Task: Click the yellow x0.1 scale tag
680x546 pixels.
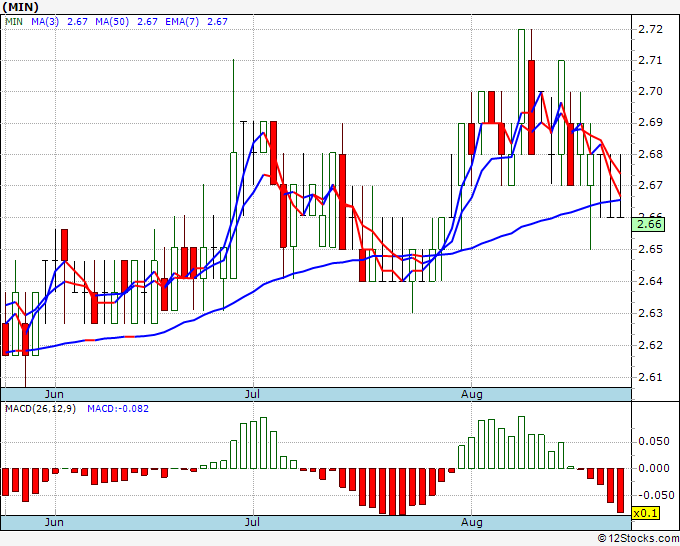Action: pos(646,513)
